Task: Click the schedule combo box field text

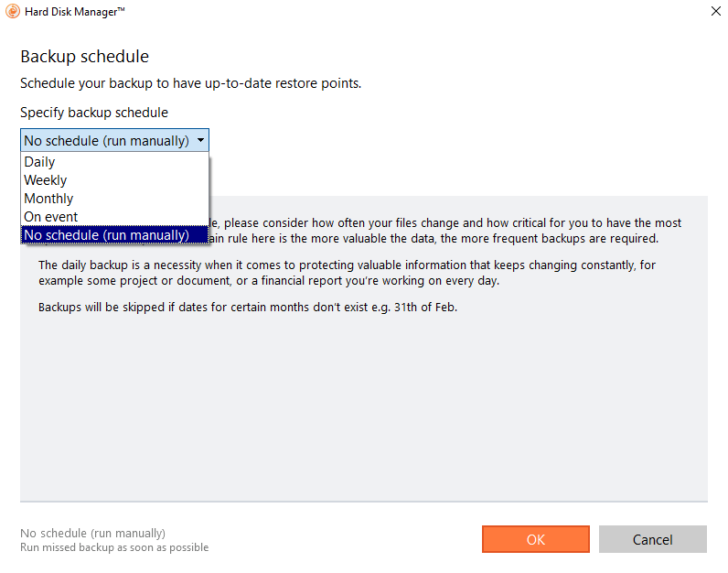Action: click(106, 140)
